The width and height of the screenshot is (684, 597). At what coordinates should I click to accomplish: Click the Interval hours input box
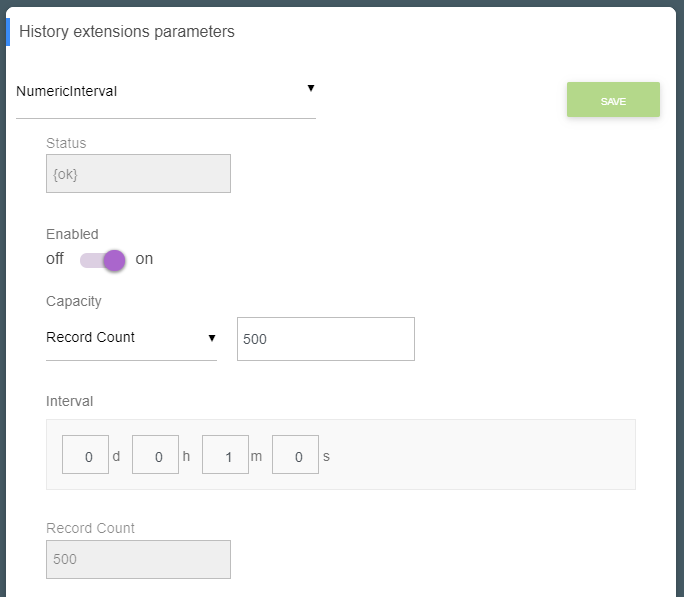click(x=155, y=455)
